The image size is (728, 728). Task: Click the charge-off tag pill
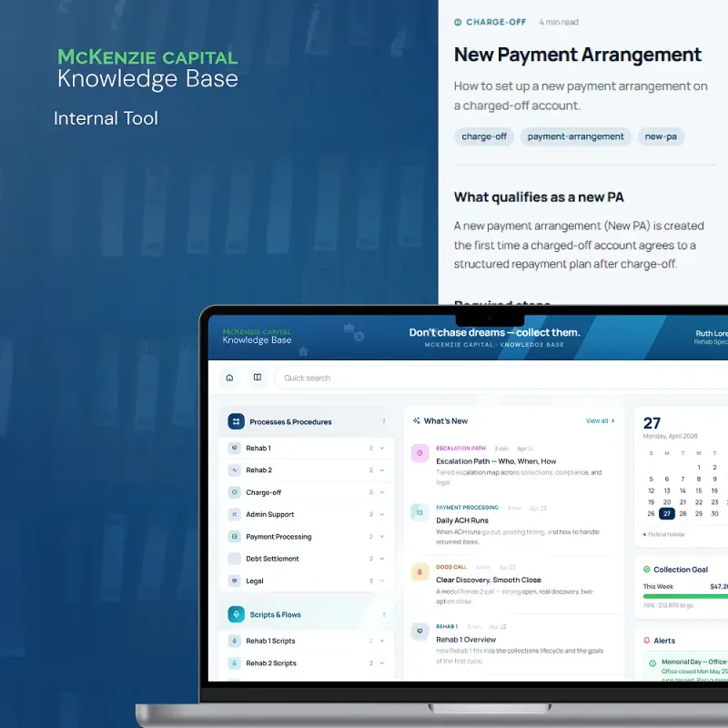click(x=484, y=136)
